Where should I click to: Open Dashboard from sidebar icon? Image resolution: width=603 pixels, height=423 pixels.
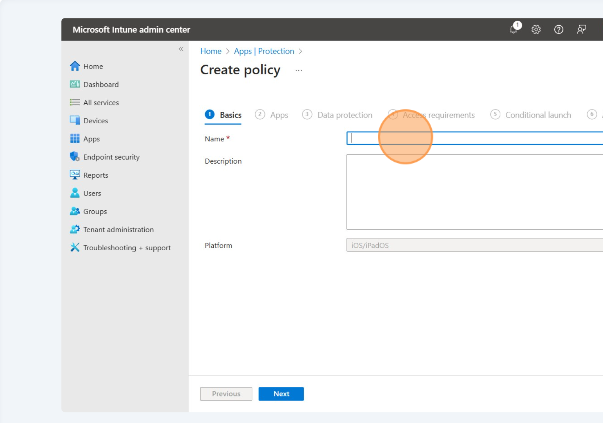point(75,85)
